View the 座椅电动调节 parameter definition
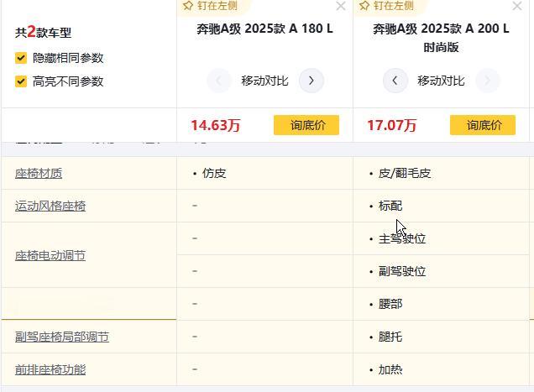 click(x=50, y=255)
